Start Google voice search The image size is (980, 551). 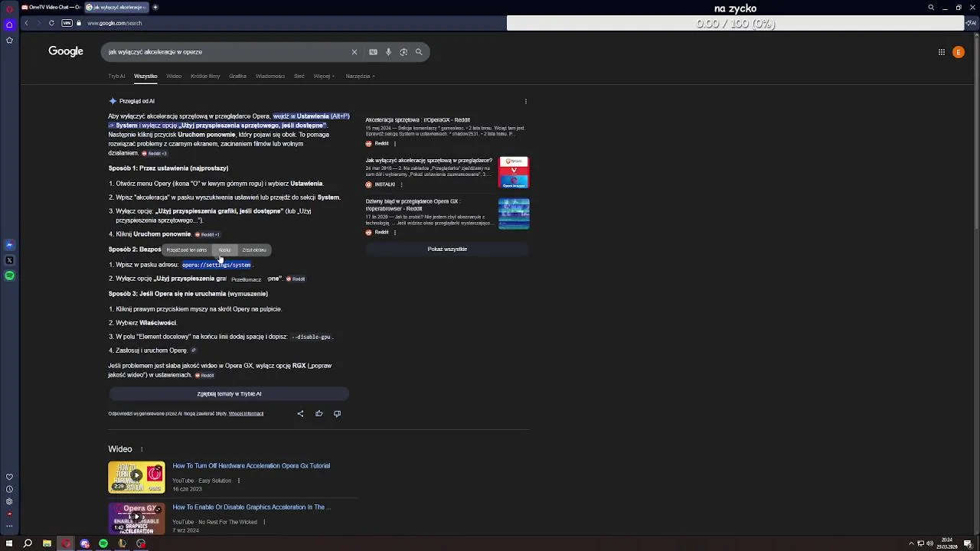pos(388,52)
